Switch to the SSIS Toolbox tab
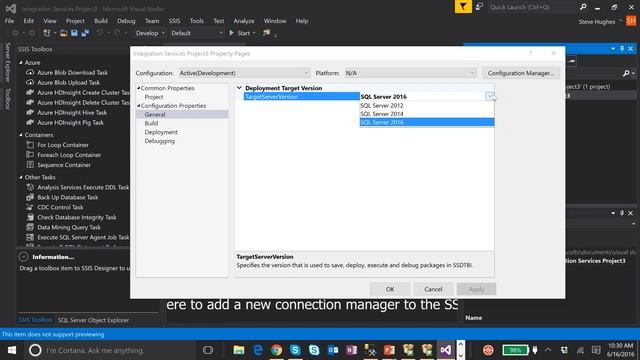Image resolution: width=640 pixels, height=360 pixels. [36, 320]
